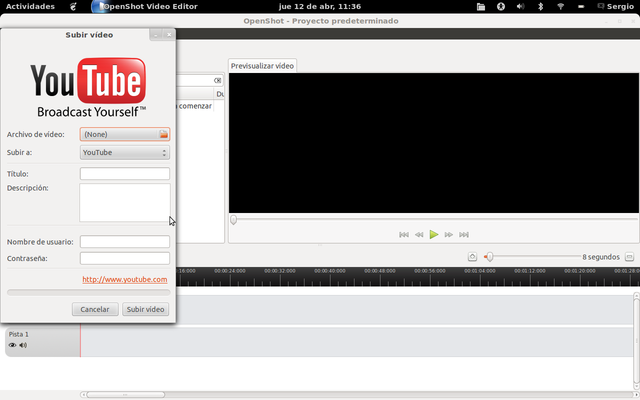Click the Descripción text area
This screenshot has width=640, height=400.
(125, 202)
